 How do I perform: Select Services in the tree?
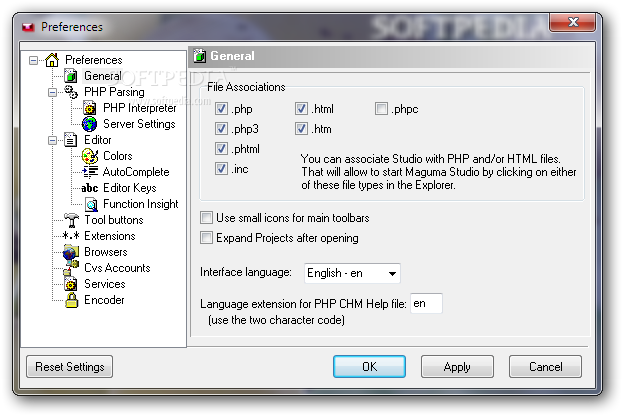click(x=104, y=284)
